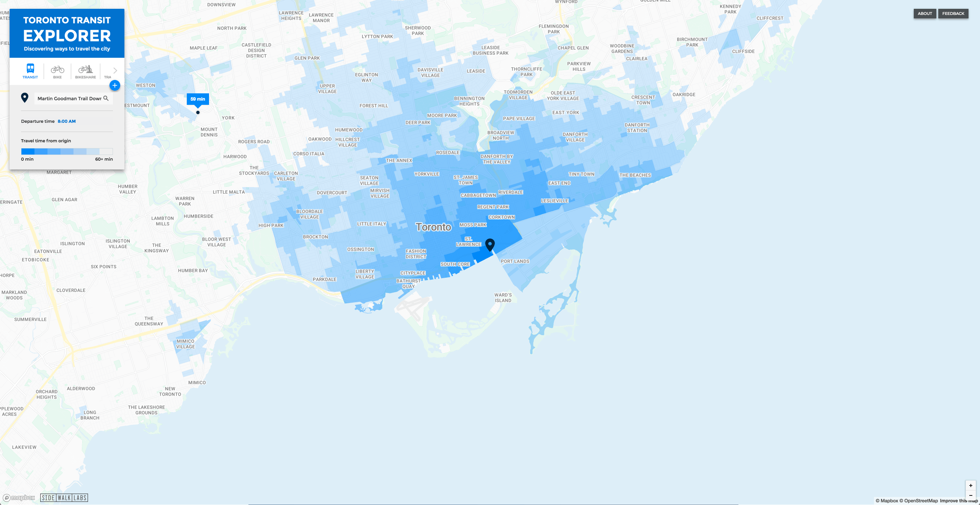Toggle the departure time 8:00 AM
Viewport: 980px width, 505px height.
66,121
